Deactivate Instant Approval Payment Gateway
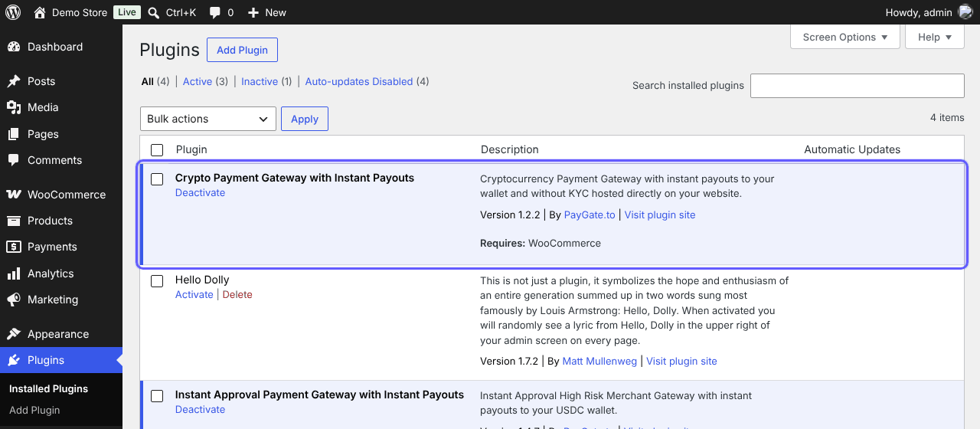The image size is (980, 429). 200,409
